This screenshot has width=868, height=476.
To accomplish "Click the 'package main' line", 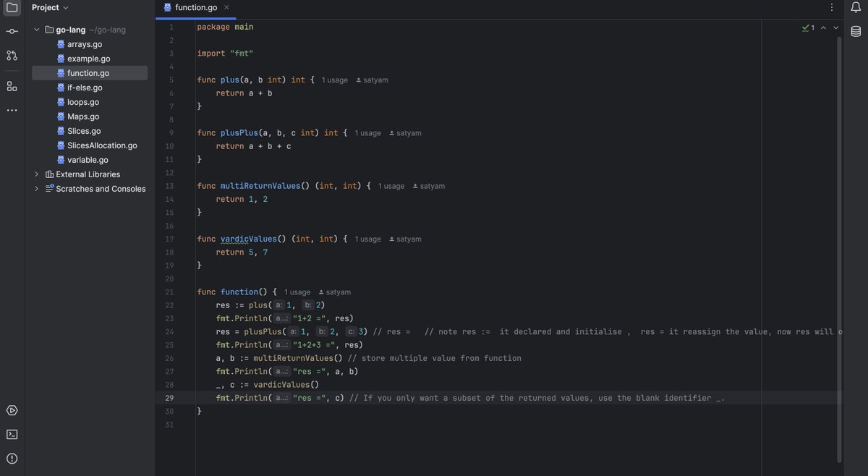I will [x=225, y=27].
